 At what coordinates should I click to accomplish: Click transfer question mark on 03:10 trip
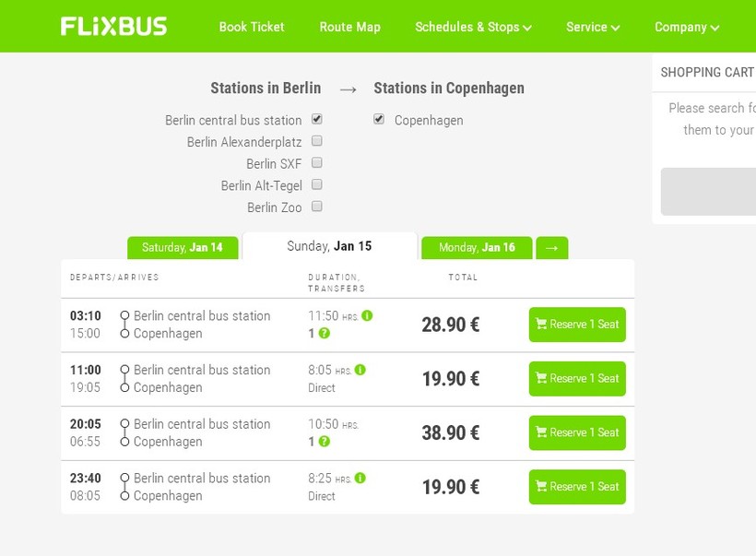pyautogui.click(x=325, y=333)
